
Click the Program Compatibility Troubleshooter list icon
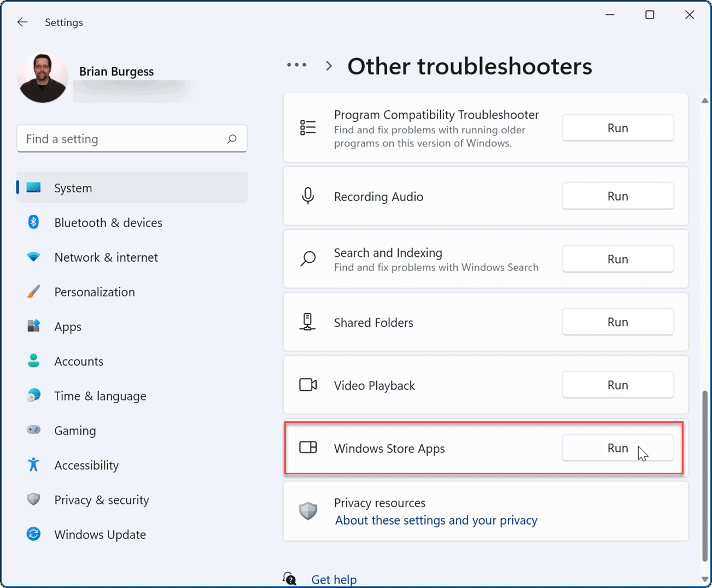308,127
